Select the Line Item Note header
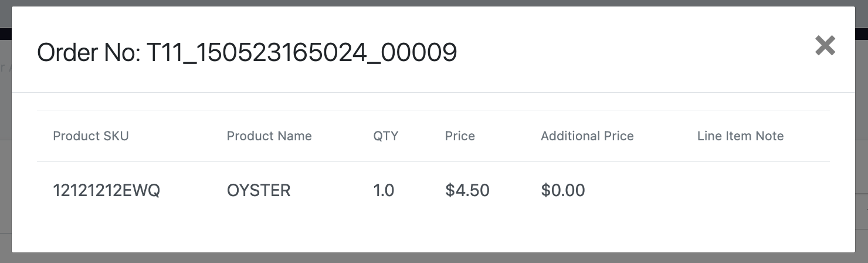The width and height of the screenshot is (868, 263). pyautogui.click(x=740, y=136)
